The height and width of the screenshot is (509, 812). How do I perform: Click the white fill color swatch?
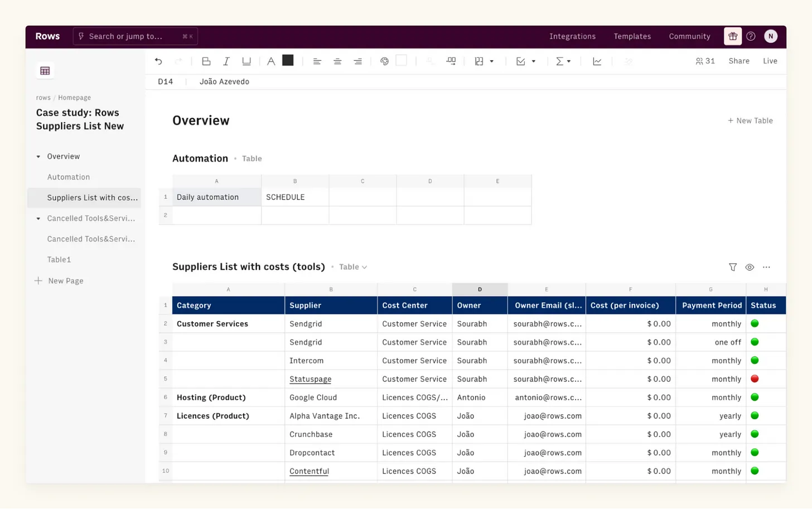pyautogui.click(x=401, y=61)
